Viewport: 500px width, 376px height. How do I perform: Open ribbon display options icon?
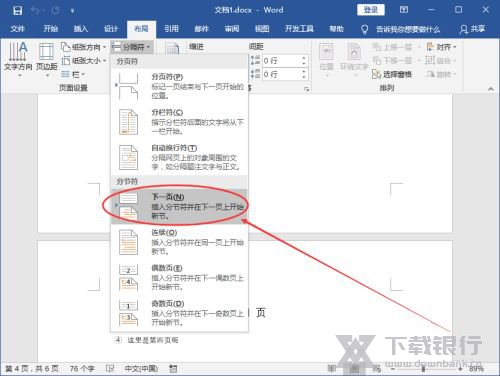tap(404, 10)
